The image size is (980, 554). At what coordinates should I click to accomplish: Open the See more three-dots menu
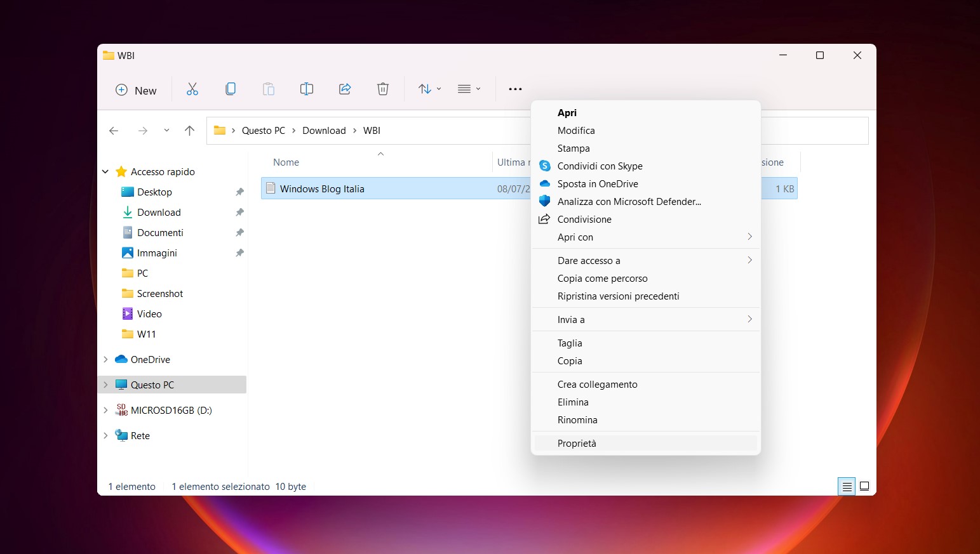pos(515,89)
